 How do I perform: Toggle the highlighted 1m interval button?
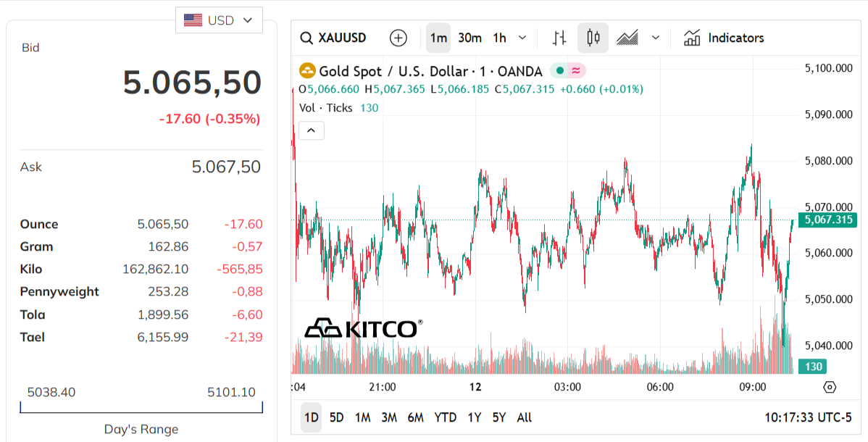[438, 38]
